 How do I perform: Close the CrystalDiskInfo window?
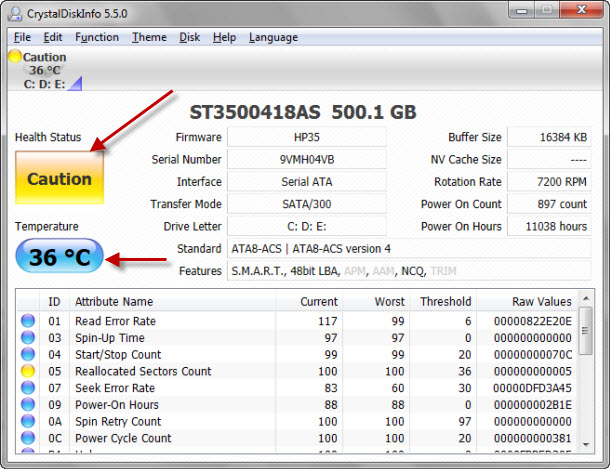point(581,10)
